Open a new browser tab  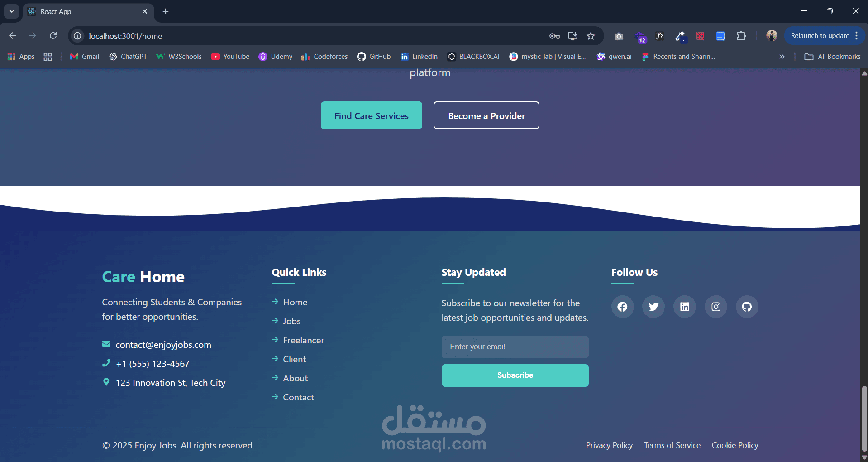(166, 11)
